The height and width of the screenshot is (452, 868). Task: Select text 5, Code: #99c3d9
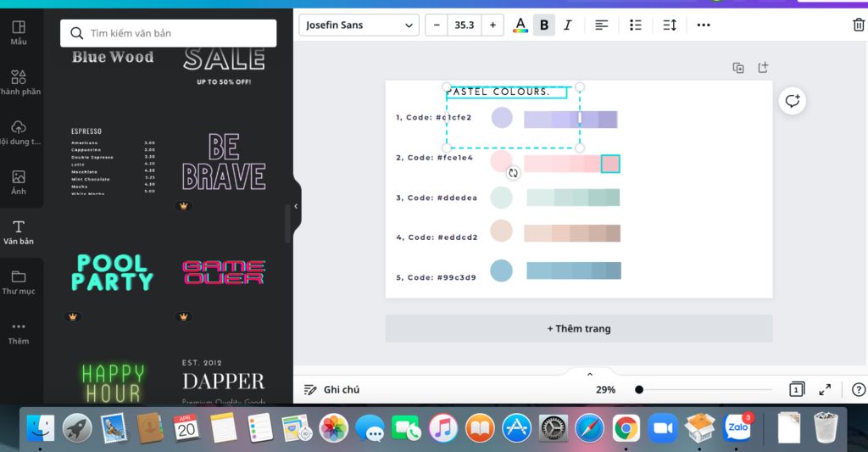pyautogui.click(x=436, y=277)
